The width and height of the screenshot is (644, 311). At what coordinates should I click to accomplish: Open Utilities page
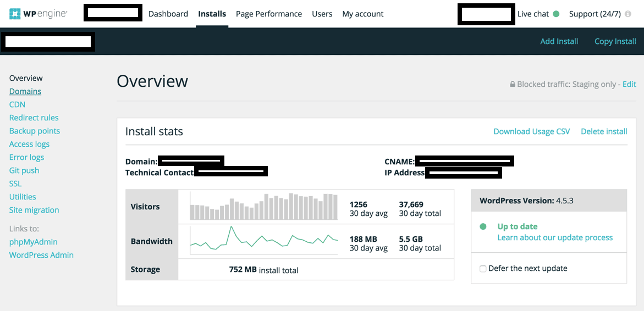23,197
